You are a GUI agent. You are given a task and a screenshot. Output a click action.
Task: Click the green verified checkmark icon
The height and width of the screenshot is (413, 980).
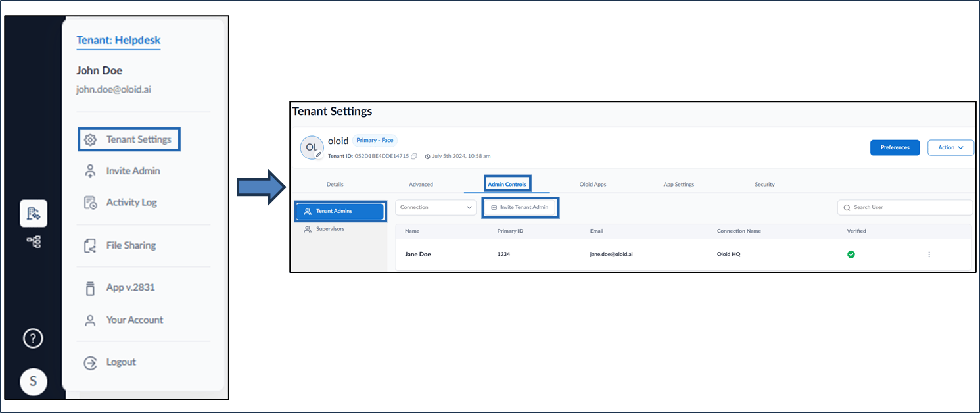tap(851, 255)
